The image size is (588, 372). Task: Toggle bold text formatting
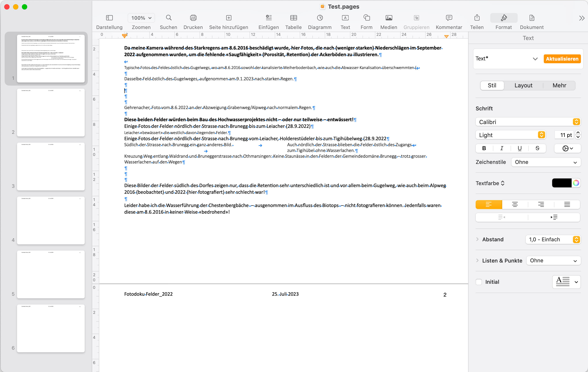(x=484, y=148)
